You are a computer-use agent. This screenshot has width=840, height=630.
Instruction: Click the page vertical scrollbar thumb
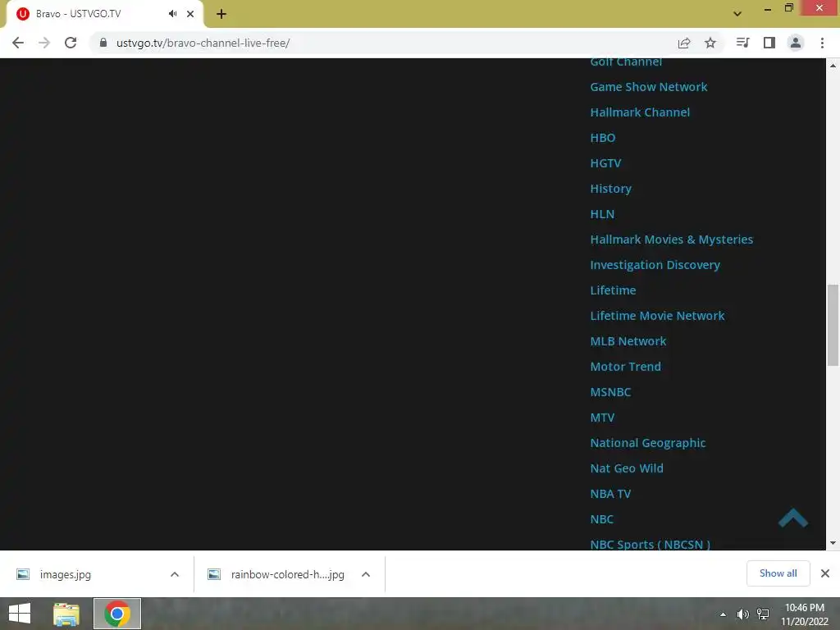[833, 325]
